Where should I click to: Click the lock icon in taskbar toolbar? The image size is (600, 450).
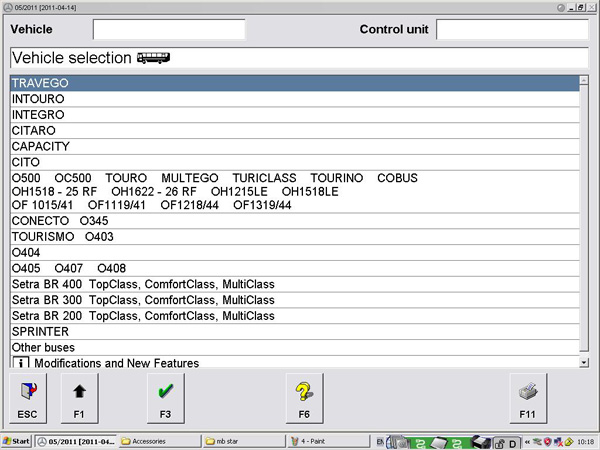[x=500, y=443]
